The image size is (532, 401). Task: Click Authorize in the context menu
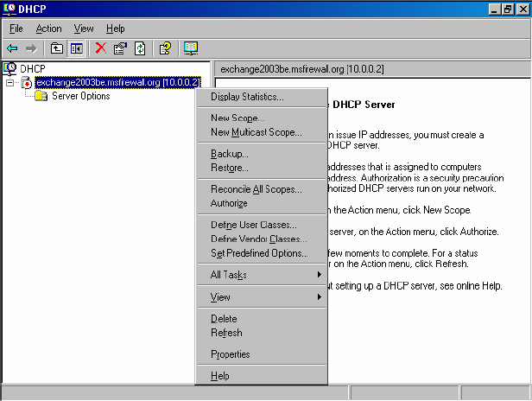(262, 203)
